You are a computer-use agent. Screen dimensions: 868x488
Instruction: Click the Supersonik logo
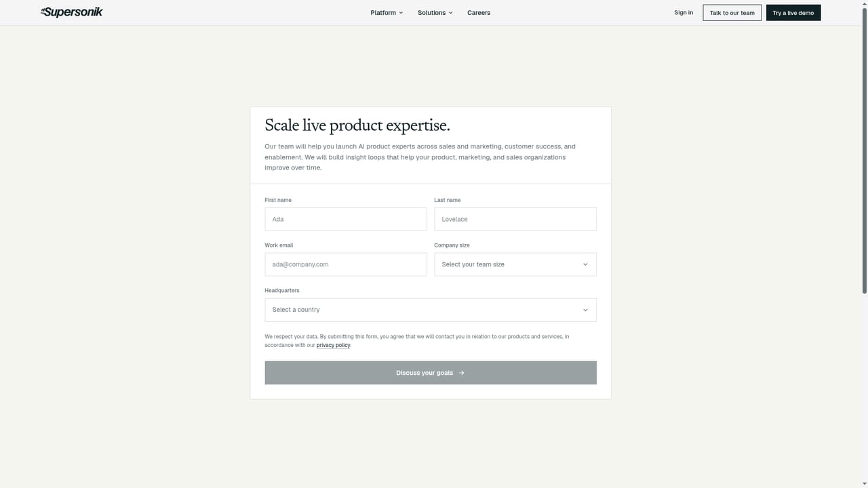[72, 12]
